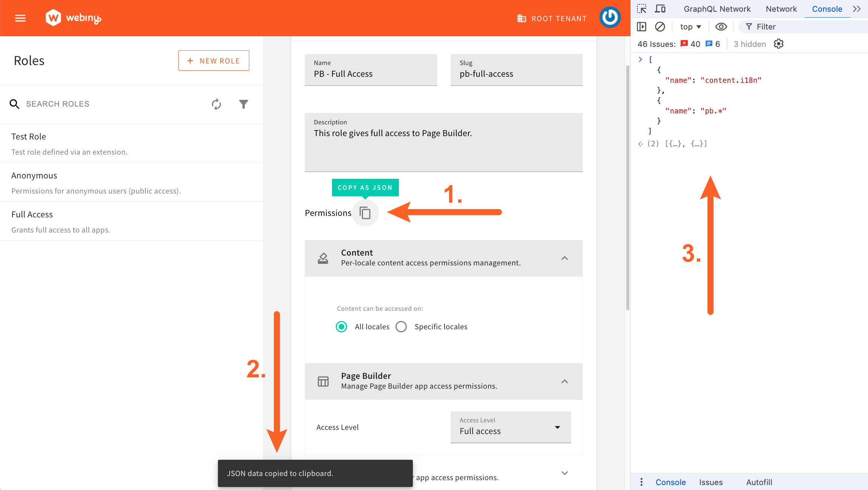Open the Webiny hamburger menu
Screen dimensions: 868x490
point(20,18)
